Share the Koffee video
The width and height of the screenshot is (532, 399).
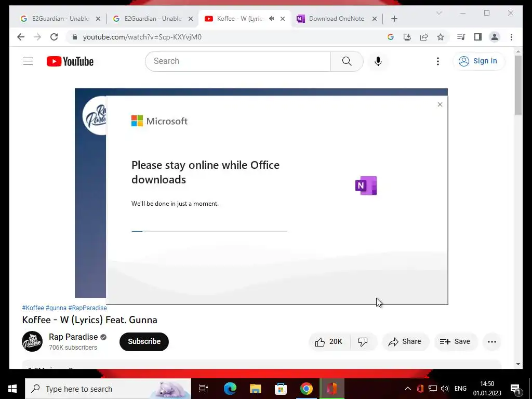(405, 342)
